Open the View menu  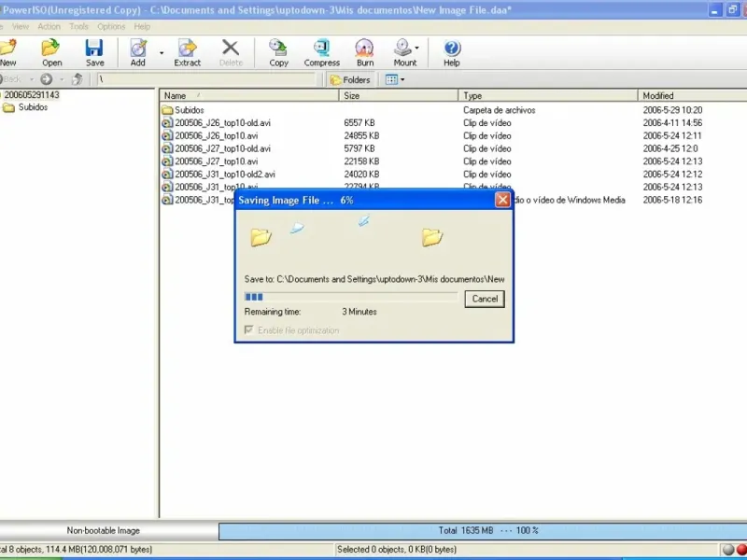click(20, 27)
